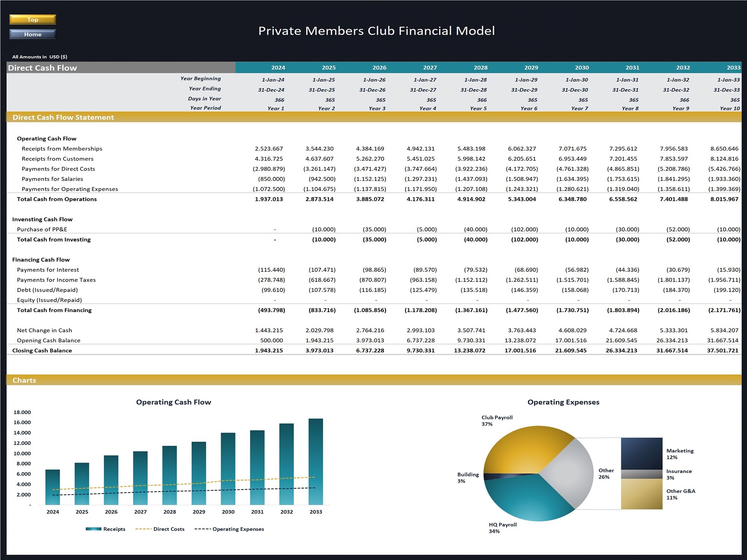The width and height of the screenshot is (747, 560).
Task: Select Opening Cash Balance 2024 value 500.000
Action: click(x=272, y=340)
